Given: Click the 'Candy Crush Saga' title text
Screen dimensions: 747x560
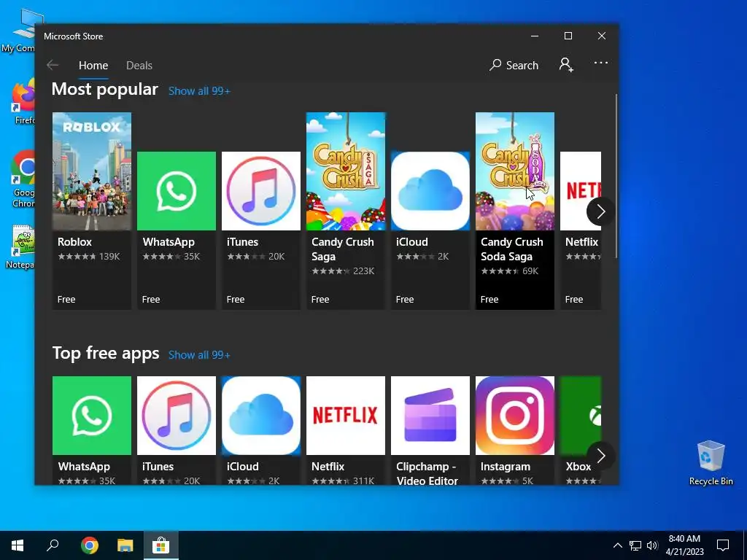Looking at the screenshot, I should point(343,249).
